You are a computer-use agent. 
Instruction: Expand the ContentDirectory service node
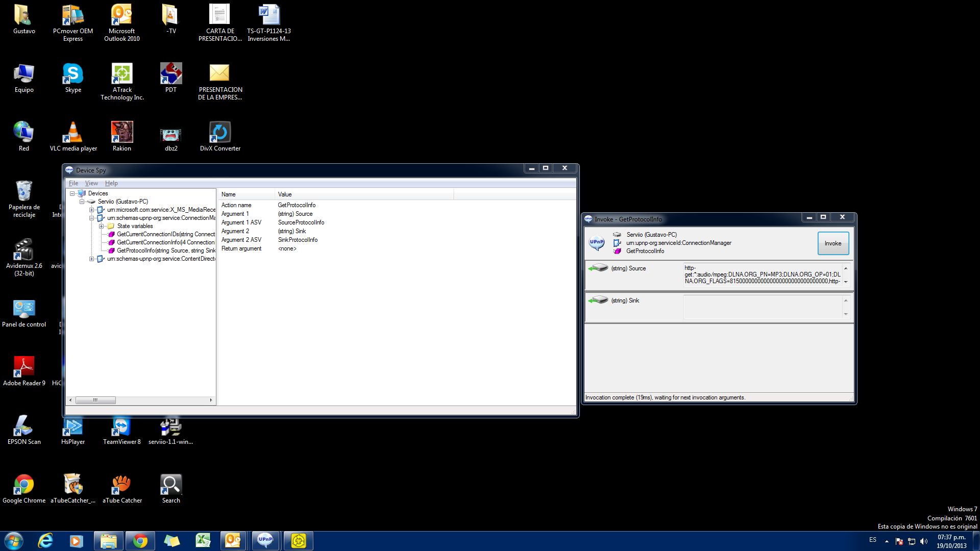(92, 259)
